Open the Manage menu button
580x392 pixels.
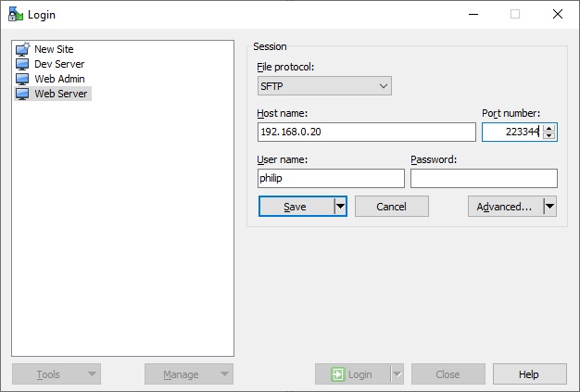[x=189, y=374]
